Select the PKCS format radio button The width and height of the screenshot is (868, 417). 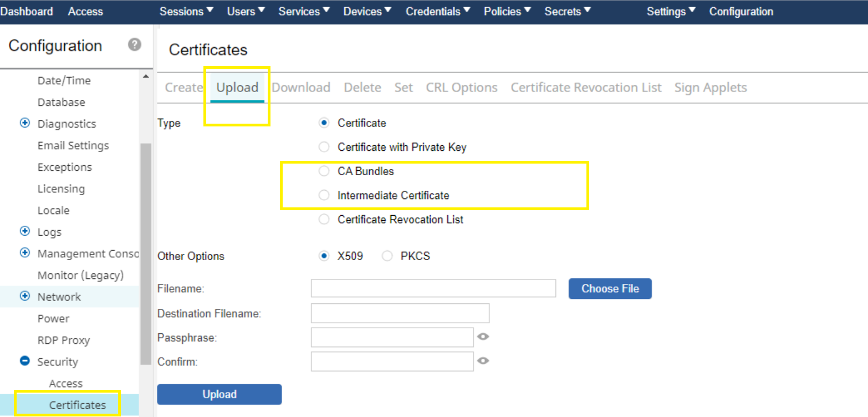point(387,256)
